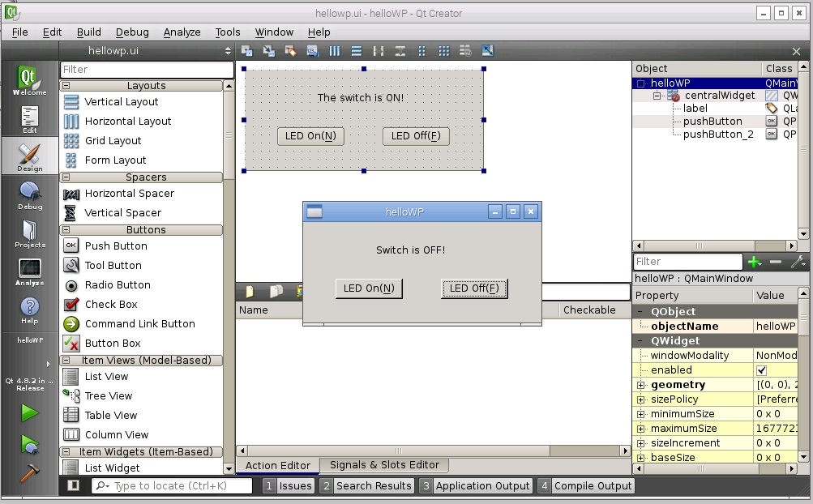813x504 pixels.
Task: Toggle the enabled property checkbox
Action: pyautogui.click(x=761, y=370)
